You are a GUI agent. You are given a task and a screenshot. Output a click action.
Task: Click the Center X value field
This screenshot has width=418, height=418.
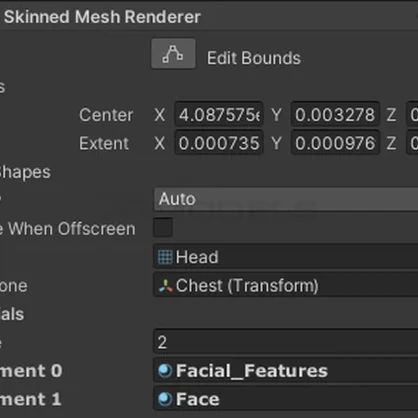click(219, 114)
